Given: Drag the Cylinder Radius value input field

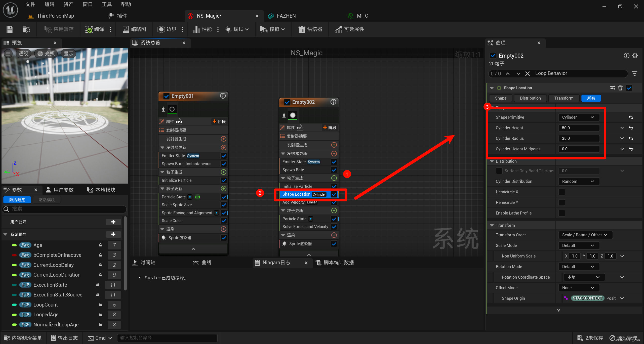Looking at the screenshot, I should [579, 138].
